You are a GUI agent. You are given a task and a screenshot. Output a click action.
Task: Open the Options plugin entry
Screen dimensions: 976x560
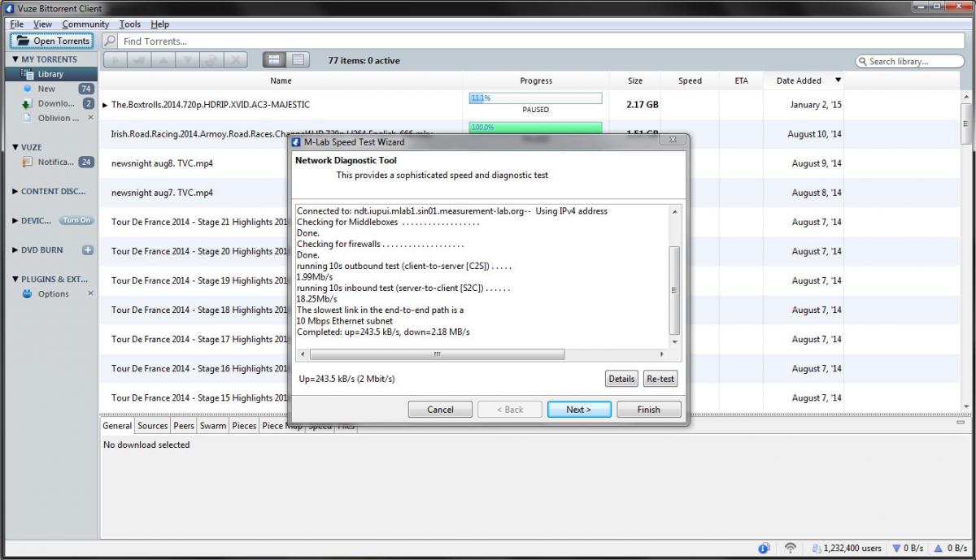click(53, 293)
